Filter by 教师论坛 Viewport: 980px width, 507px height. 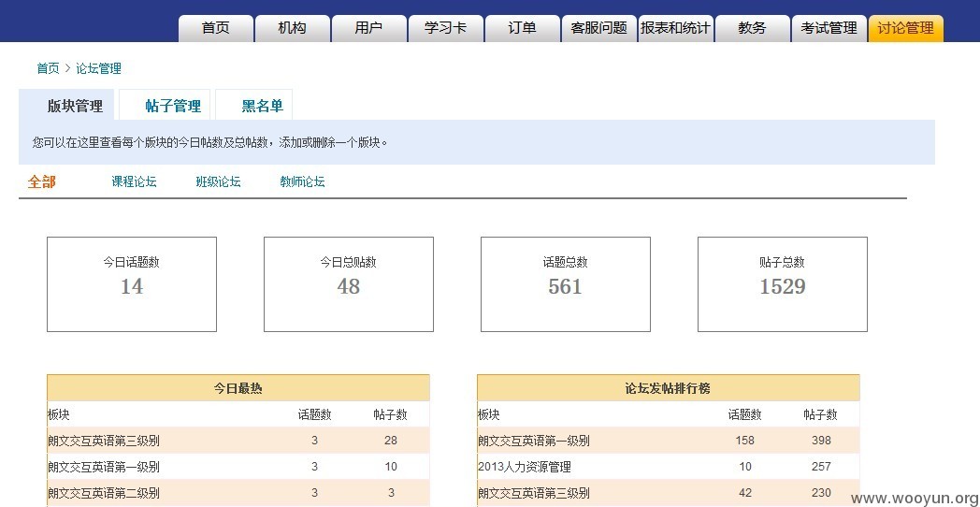302,181
